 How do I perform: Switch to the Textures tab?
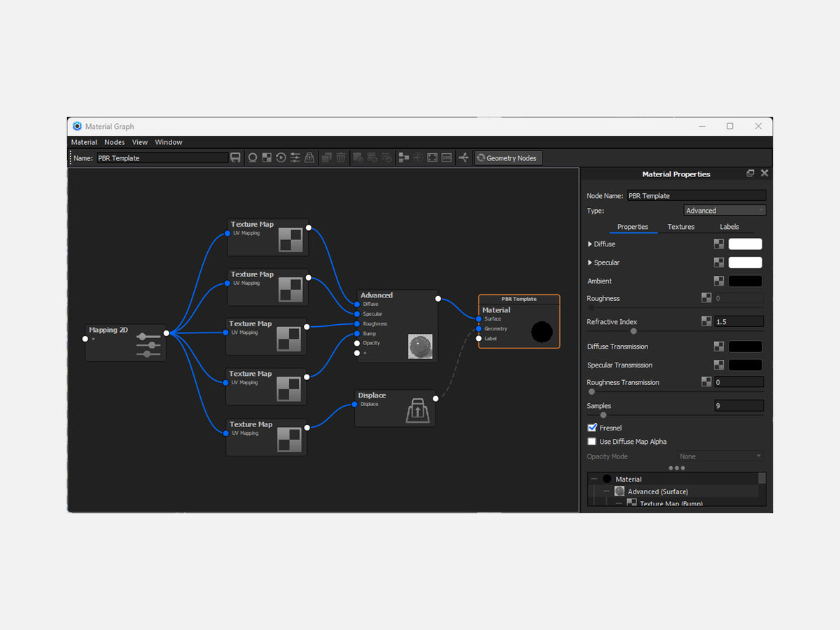pos(680,226)
